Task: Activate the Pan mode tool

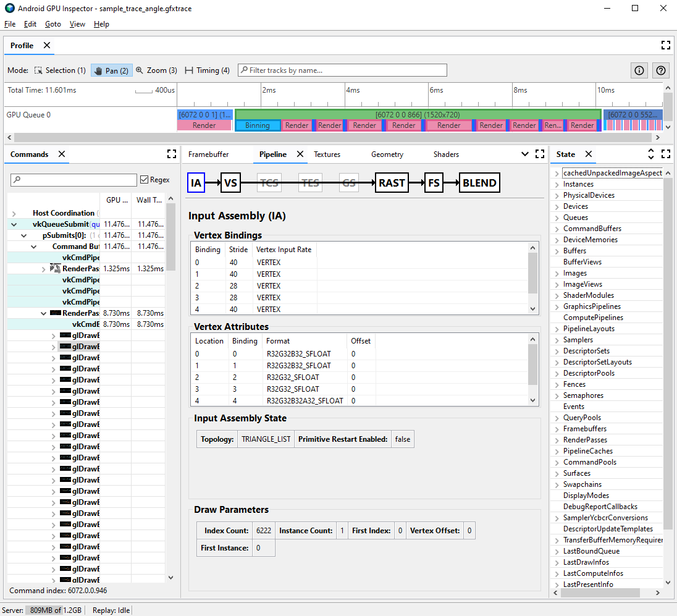Action: coord(111,70)
